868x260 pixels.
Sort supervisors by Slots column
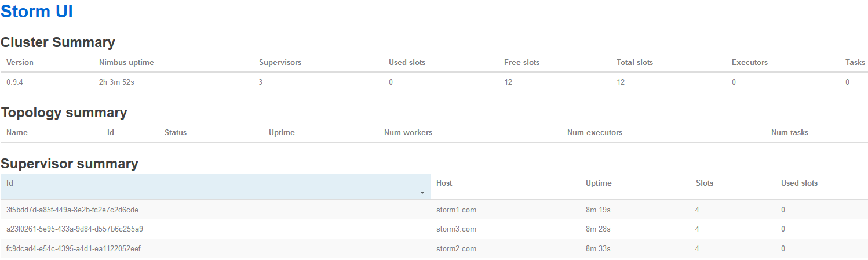click(x=705, y=183)
